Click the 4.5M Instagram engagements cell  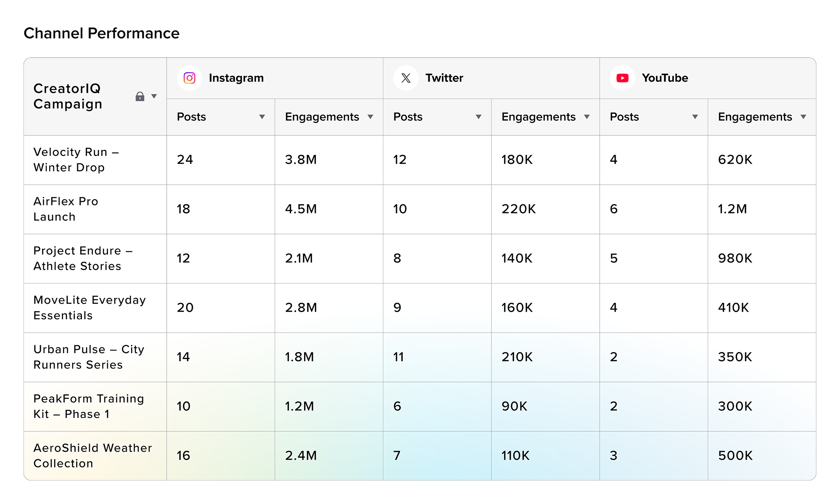tap(300, 209)
